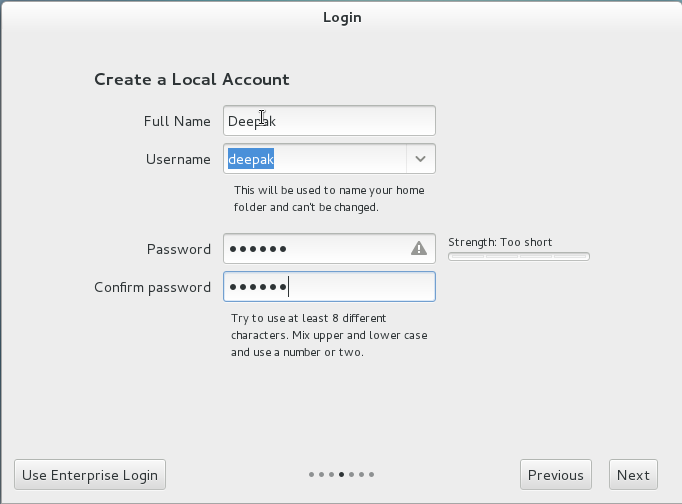Proceed with the Next button
This screenshot has height=504, width=682.
[633, 475]
